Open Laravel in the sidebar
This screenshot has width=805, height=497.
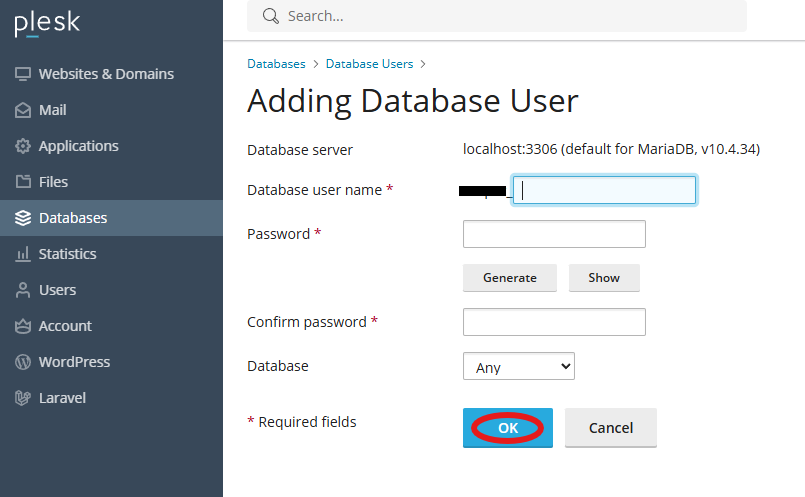(111, 397)
